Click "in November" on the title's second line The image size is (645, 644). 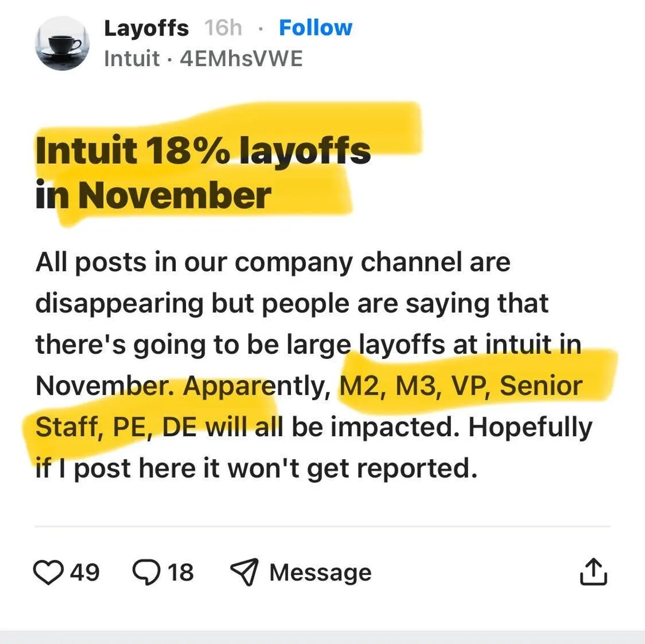pyautogui.click(x=153, y=195)
